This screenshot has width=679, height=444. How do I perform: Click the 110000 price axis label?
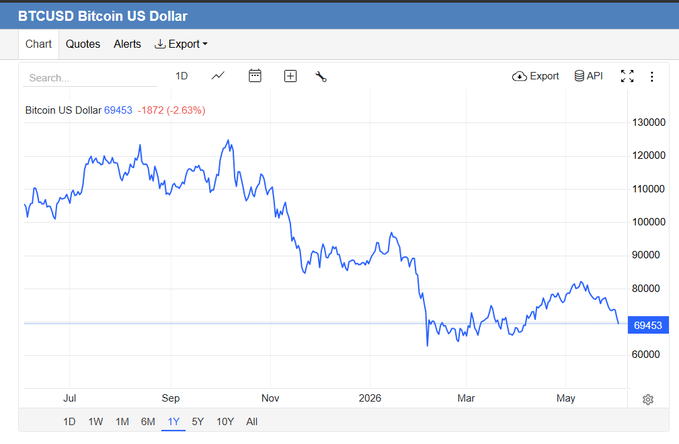coord(648,189)
